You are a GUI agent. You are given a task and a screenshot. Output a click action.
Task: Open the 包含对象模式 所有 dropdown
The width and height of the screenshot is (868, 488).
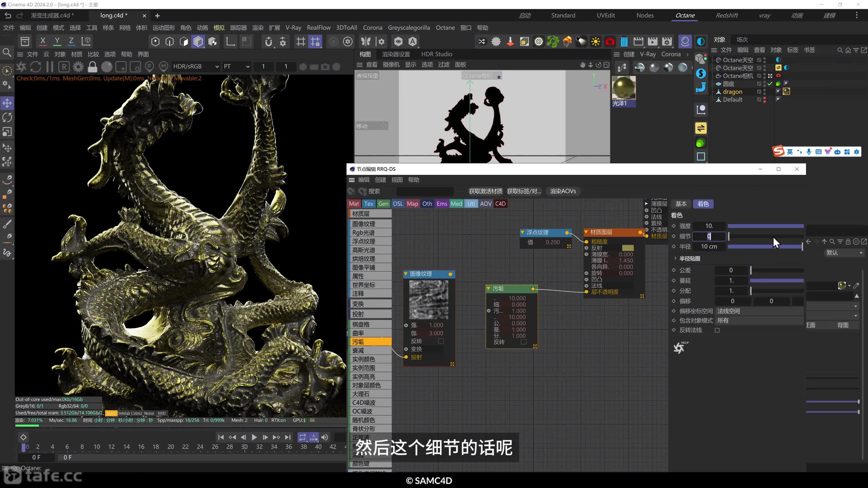759,321
